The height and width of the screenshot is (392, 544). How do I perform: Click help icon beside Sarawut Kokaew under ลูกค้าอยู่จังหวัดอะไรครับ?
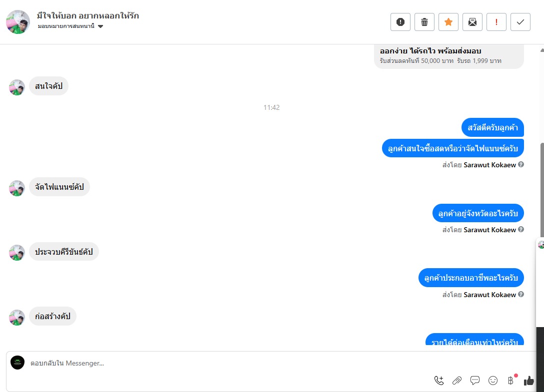point(521,229)
